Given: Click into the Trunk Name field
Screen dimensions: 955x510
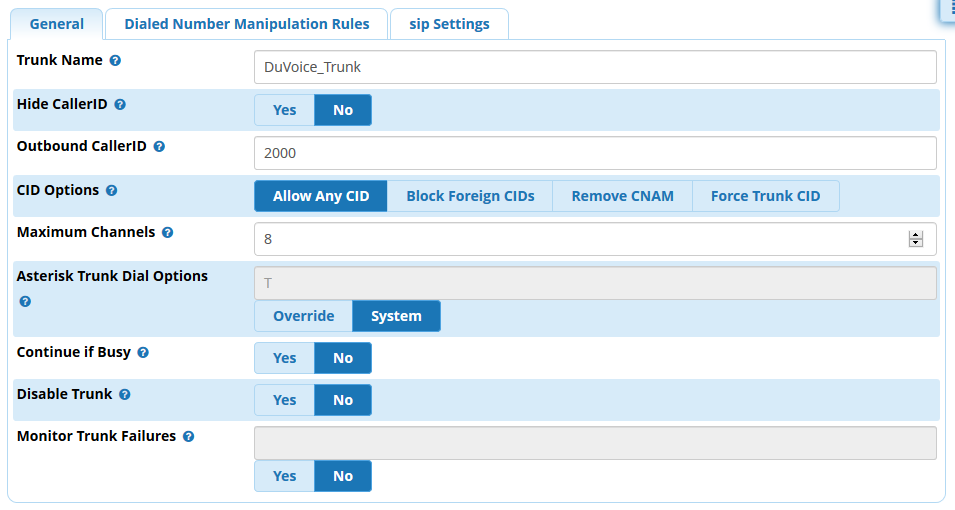Looking at the screenshot, I should point(595,68).
